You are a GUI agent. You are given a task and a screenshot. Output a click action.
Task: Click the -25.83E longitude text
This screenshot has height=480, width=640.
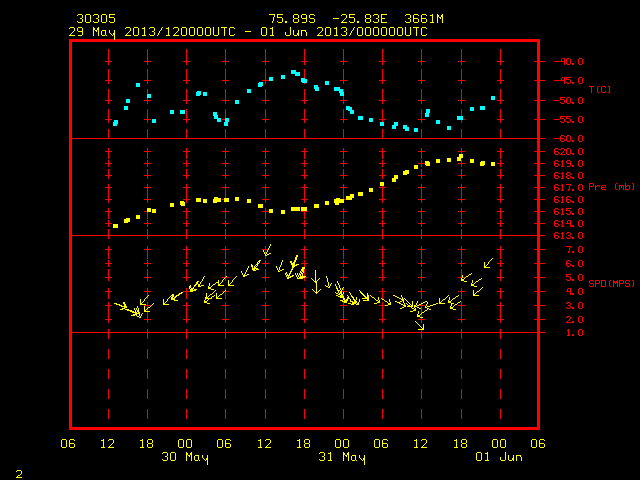pyautogui.click(x=360, y=19)
